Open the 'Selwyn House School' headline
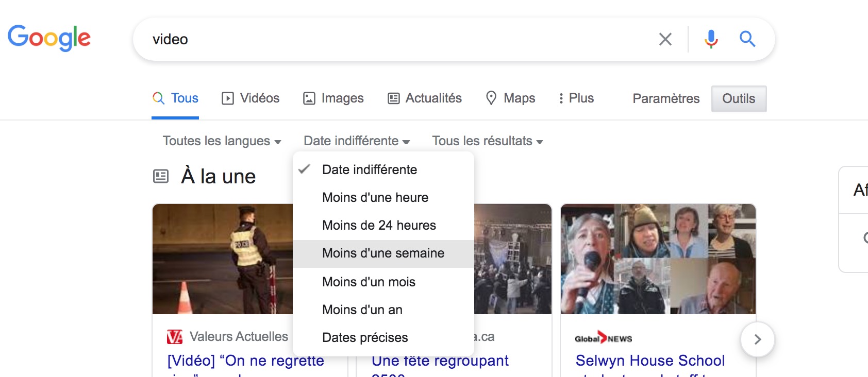 tap(650, 361)
